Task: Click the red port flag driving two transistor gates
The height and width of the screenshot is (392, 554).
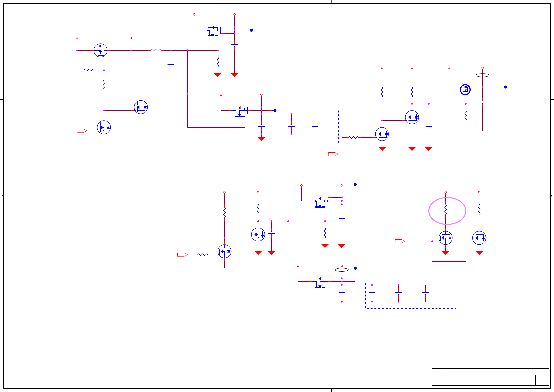Action: pos(400,241)
